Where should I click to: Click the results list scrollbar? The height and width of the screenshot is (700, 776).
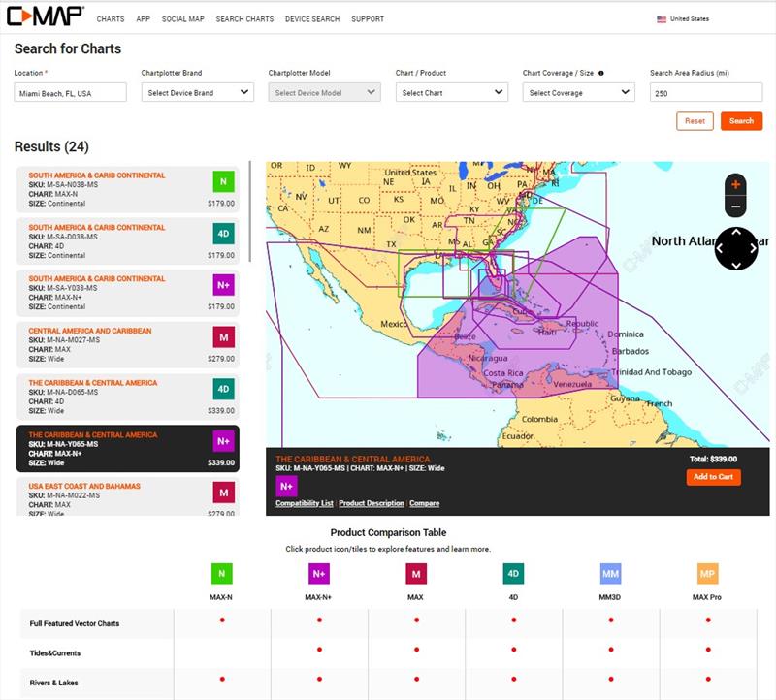tap(250, 211)
